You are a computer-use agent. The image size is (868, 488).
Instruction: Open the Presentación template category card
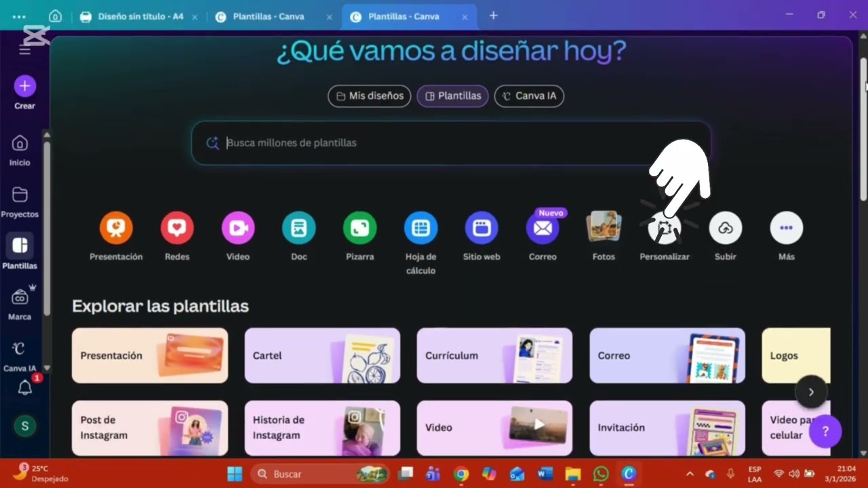pos(150,355)
